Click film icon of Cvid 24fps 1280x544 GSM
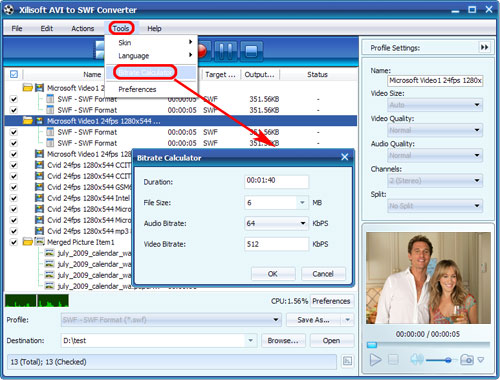500x380 pixels. tap(39, 187)
